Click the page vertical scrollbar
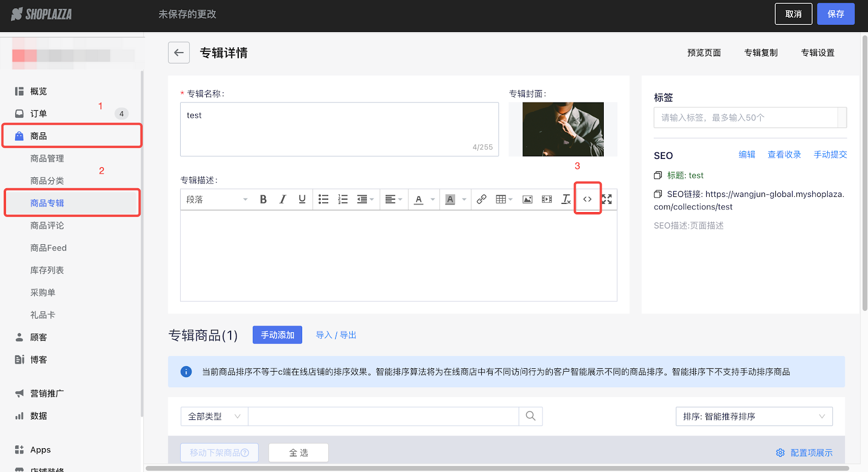 click(865, 174)
